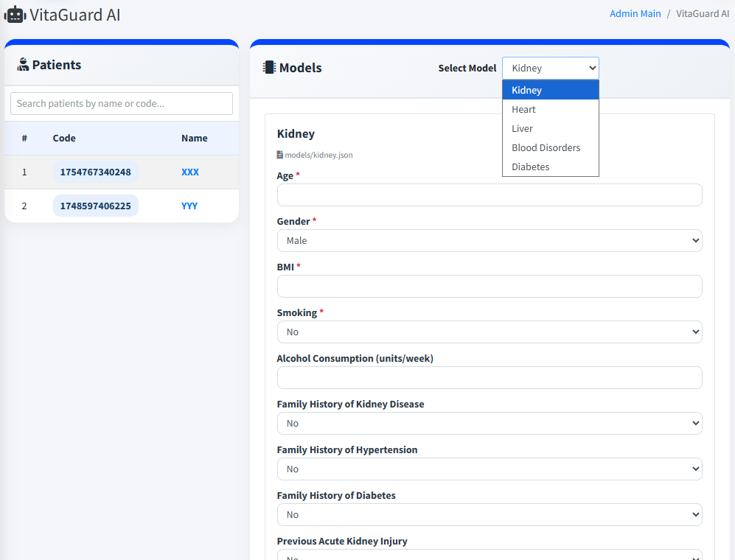Expand Family History of Kidney Disease dropdown

[489, 423]
